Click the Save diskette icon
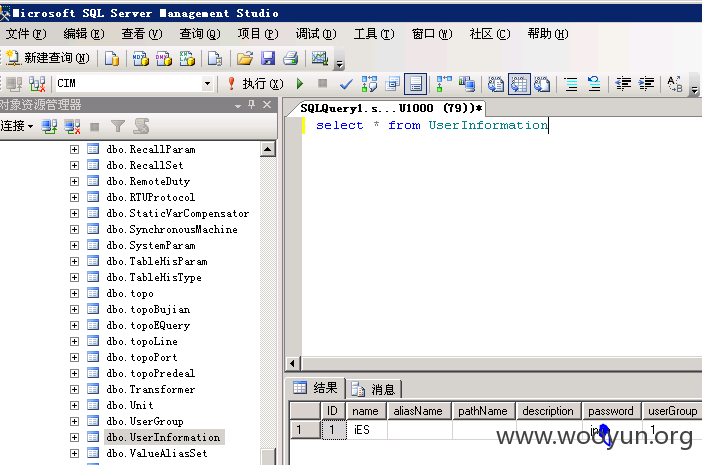 click(x=268, y=59)
